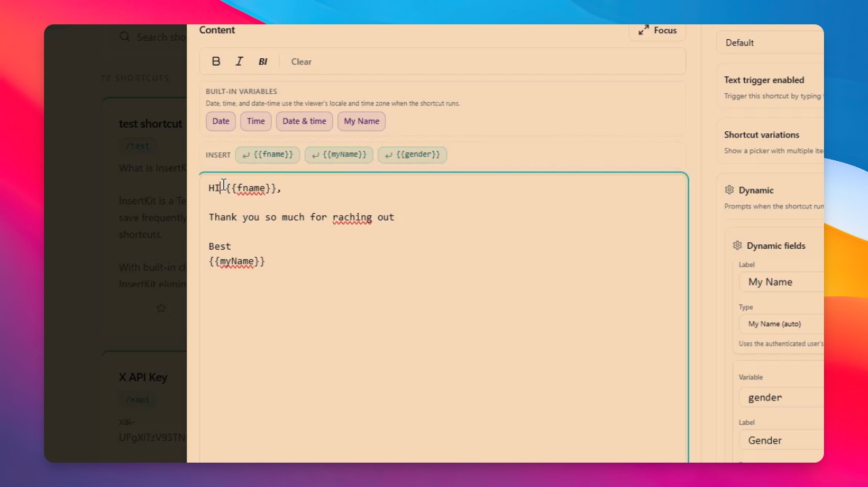This screenshot has height=487, width=868.
Task: Insert the Date built-in variable
Action: (221, 121)
